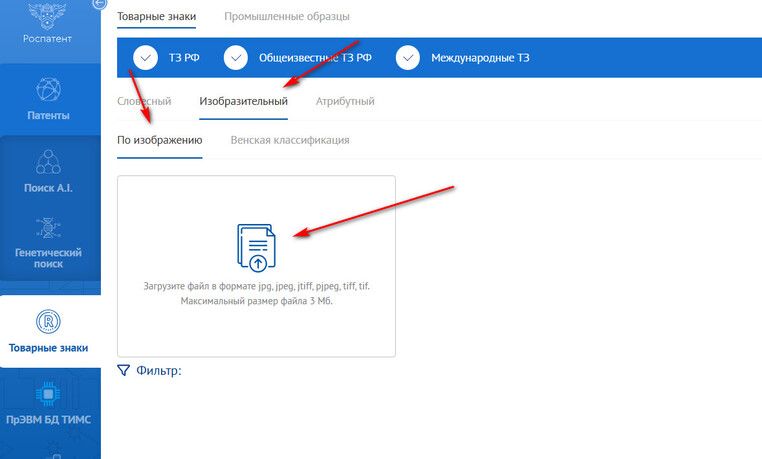The image size is (762, 459).
Task: Toggle the Международные ТЗ checkbox
Action: pos(408,58)
